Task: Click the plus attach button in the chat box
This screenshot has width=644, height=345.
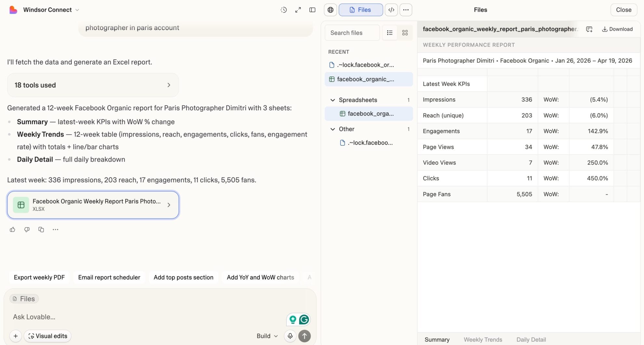Action: pyautogui.click(x=16, y=336)
